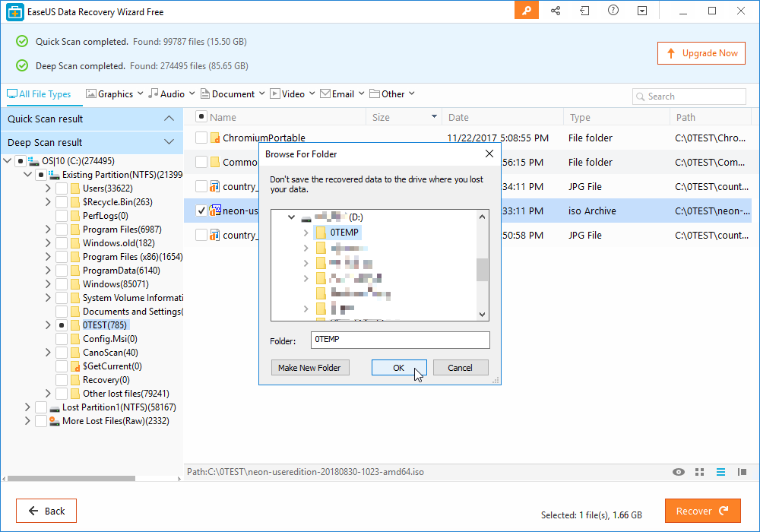This screenshot has width=760, height=532.
Task: Click the folder dialog scroll down arrow
Action: tap(482, 315)
